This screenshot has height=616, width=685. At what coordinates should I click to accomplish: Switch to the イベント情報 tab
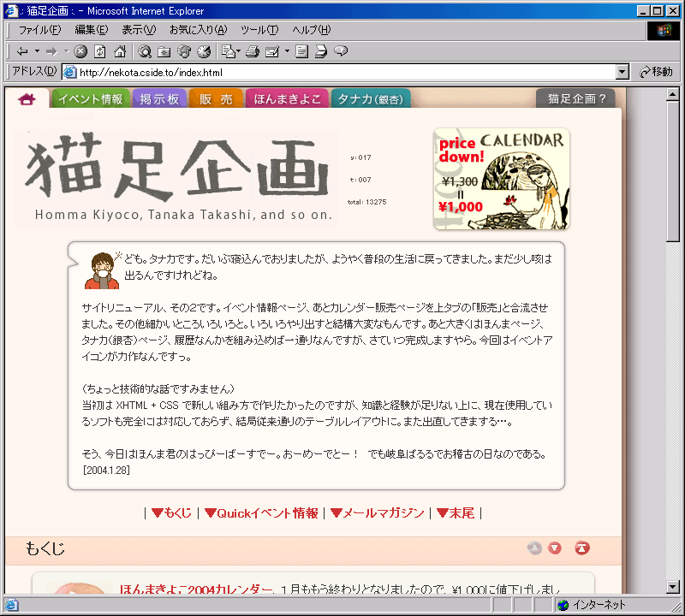tap(91, 98)
